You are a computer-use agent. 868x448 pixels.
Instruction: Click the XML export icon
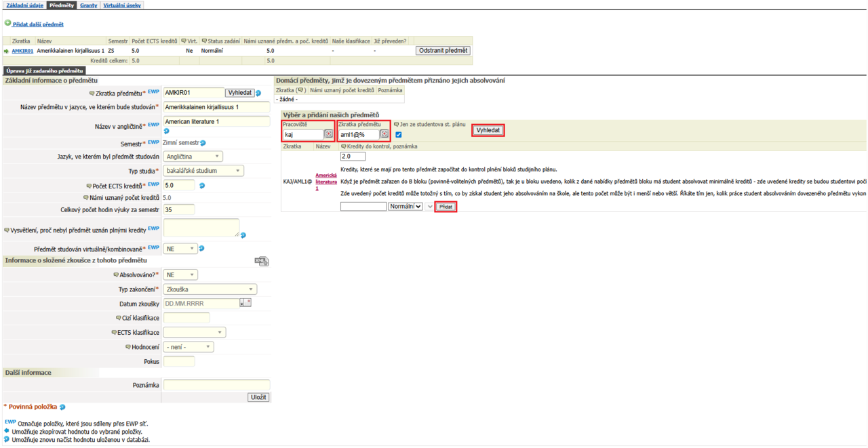click(x=262, y=262)
